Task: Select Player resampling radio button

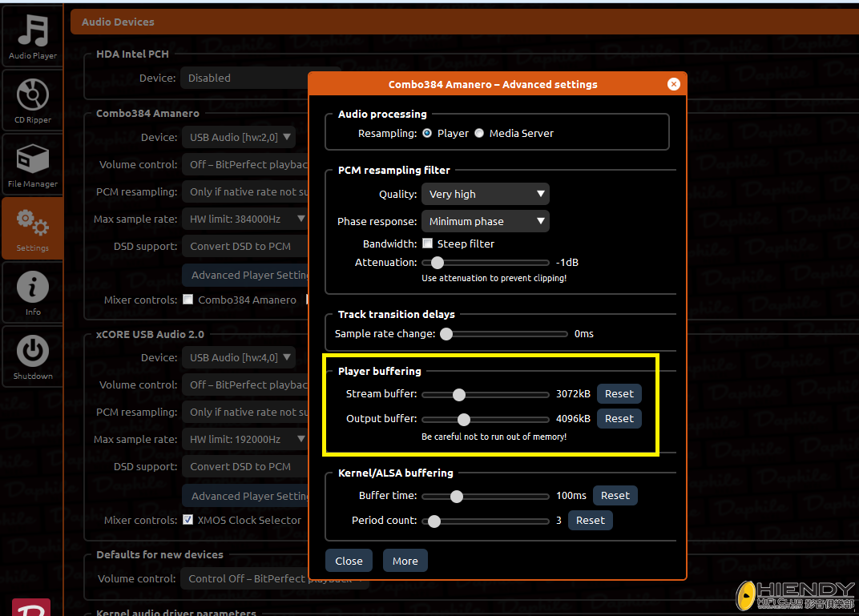Action: 427,134
